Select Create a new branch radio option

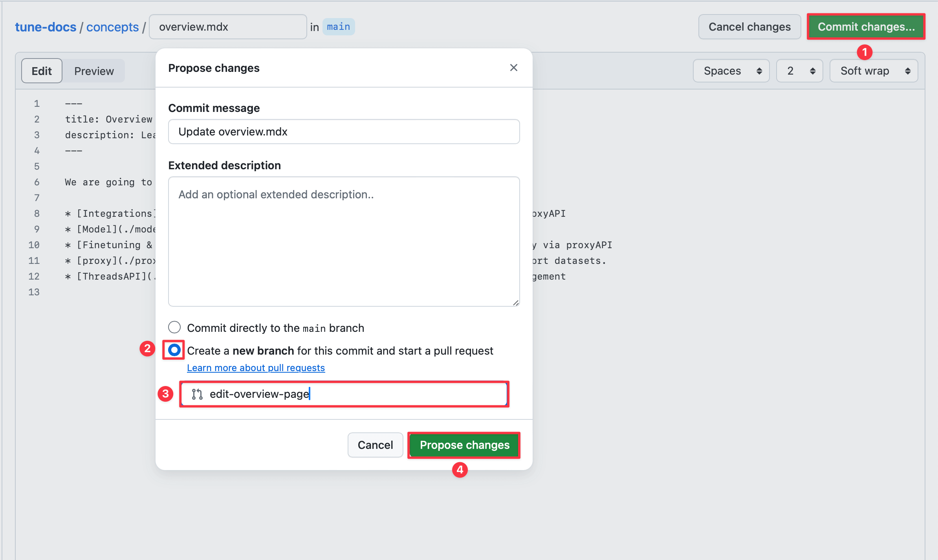(x=174, y=350)
